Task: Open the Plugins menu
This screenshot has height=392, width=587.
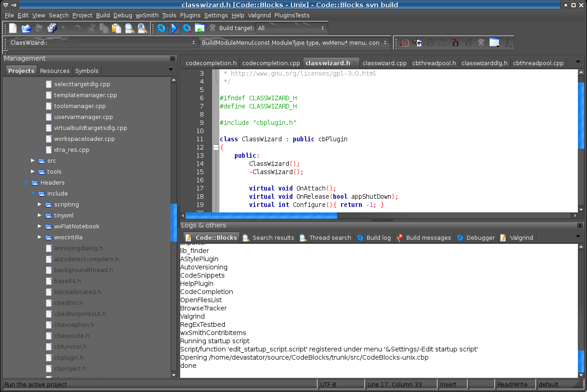Action: point(190,15)
